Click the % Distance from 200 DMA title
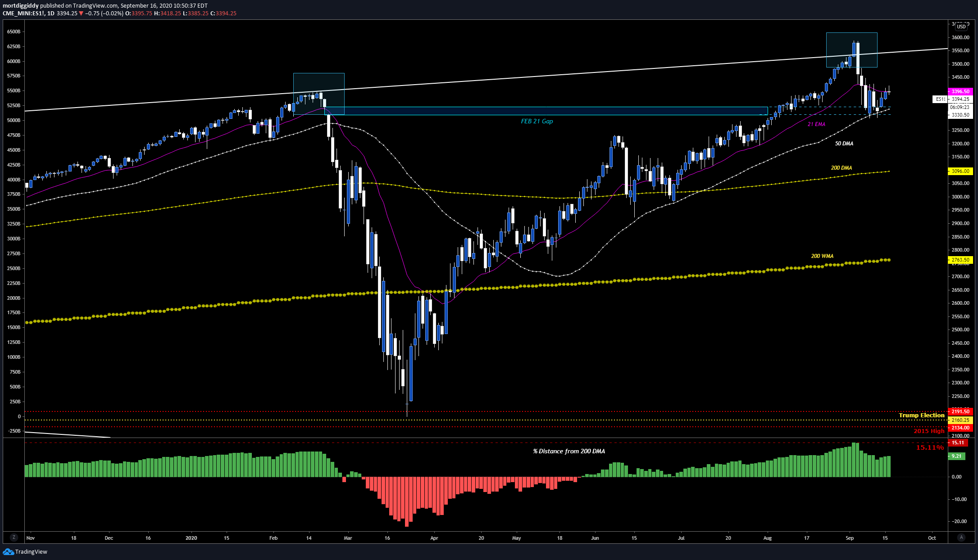The height and width of the screenshot is (560, 978). point(569,451)
